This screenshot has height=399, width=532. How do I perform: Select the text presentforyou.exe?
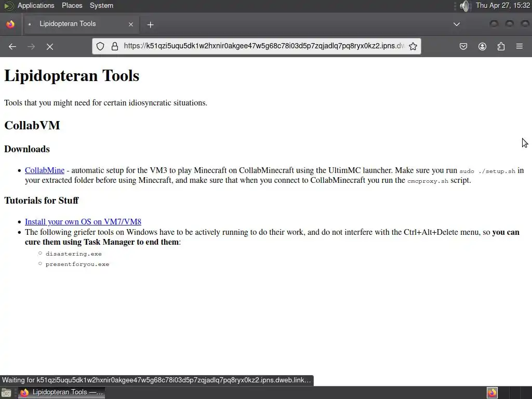coord(77,264)
